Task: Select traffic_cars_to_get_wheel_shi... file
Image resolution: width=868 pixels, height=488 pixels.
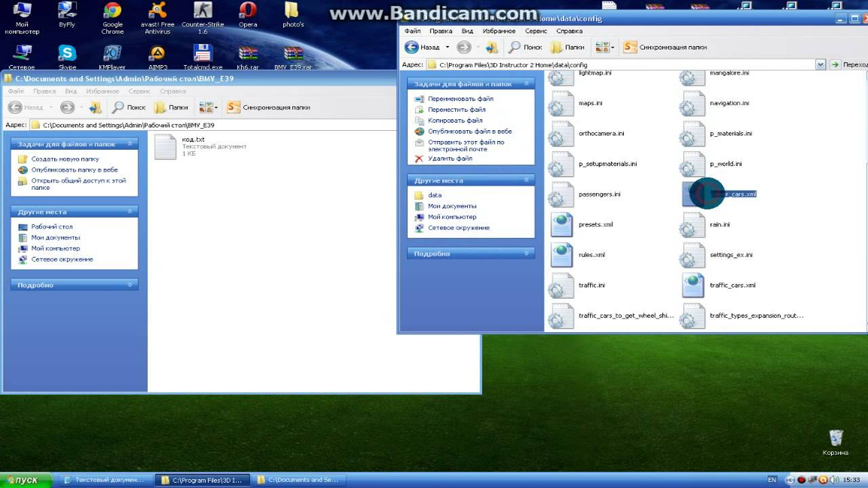Action: tap(612, 316)
